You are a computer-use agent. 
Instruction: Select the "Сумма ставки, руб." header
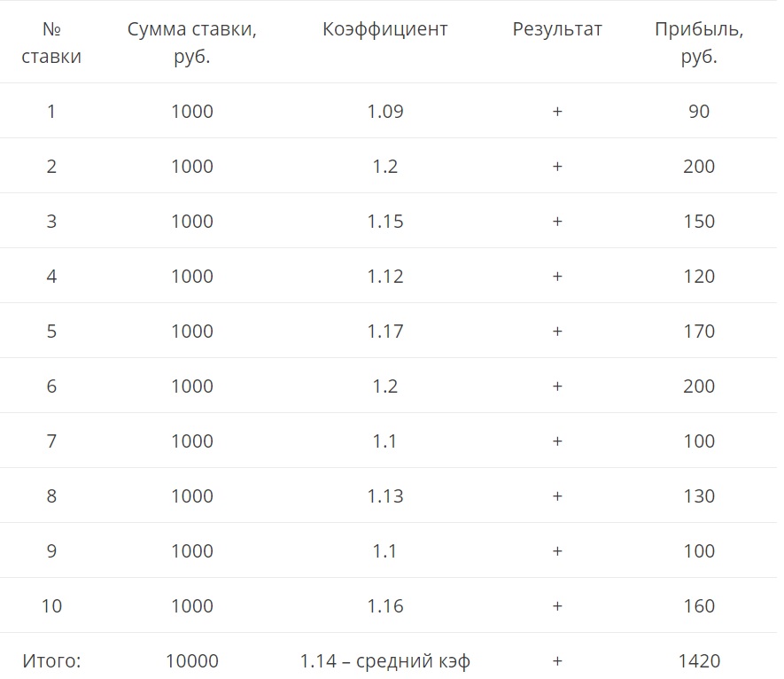tap(192, 43)
